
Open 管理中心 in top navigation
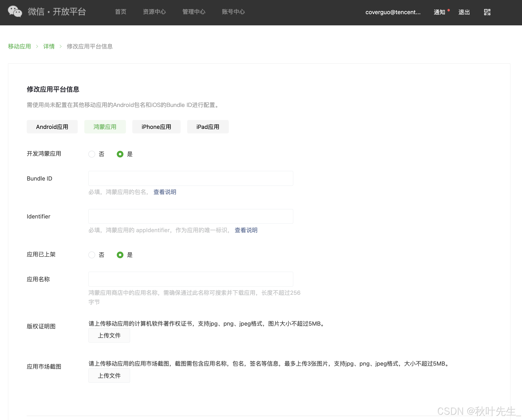pyautogui.click(x=194, y=12)
